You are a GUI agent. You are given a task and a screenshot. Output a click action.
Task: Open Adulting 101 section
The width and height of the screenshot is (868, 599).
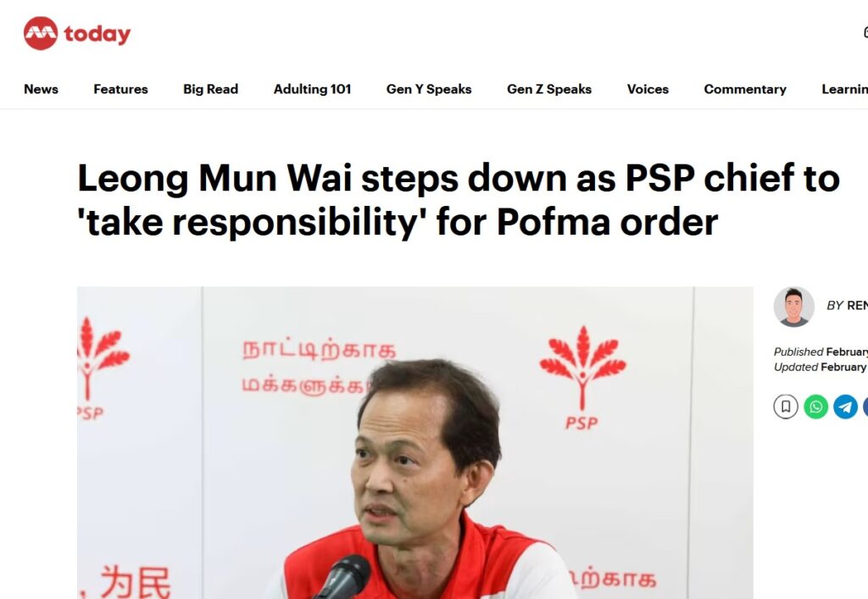coord(312,89)
